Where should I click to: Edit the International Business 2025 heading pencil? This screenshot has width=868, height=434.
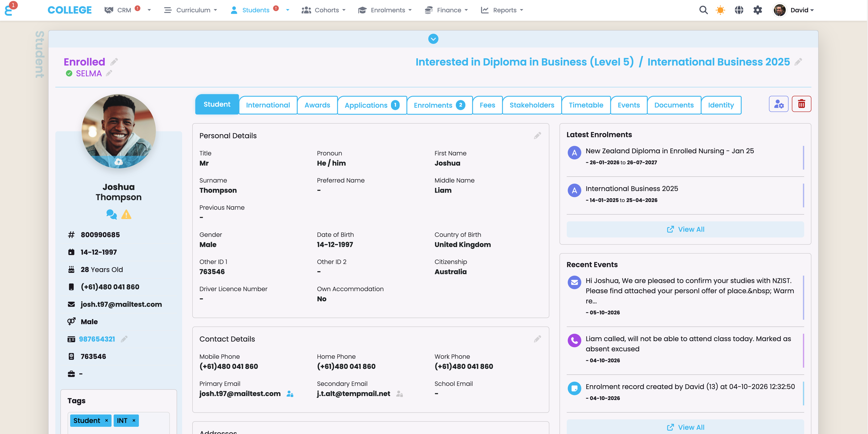(x=798, y=62)
